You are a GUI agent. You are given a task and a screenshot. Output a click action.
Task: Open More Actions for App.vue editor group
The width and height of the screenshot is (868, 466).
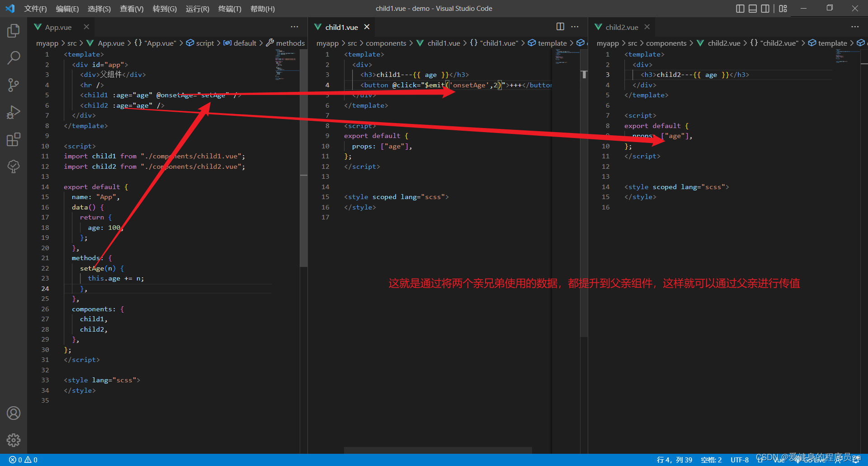294,27
